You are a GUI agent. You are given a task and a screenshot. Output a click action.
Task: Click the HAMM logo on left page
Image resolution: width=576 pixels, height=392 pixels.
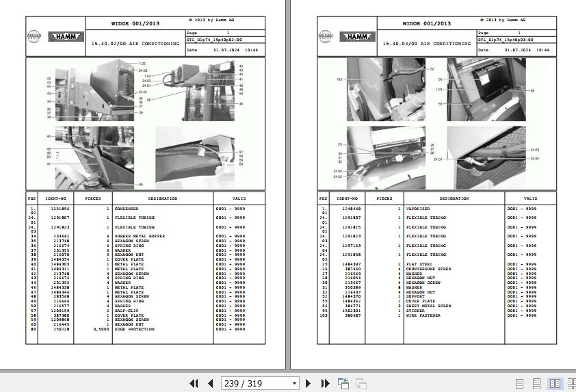point(66,36)
